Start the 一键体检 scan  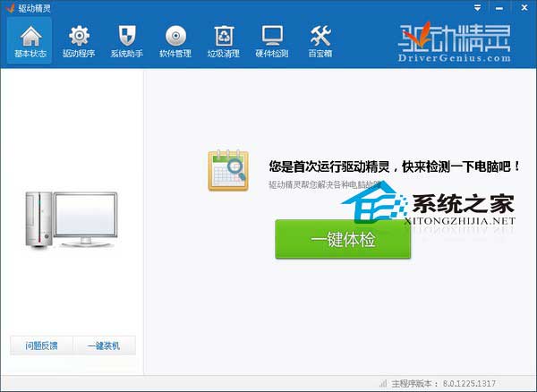click(x=343, y=239)
